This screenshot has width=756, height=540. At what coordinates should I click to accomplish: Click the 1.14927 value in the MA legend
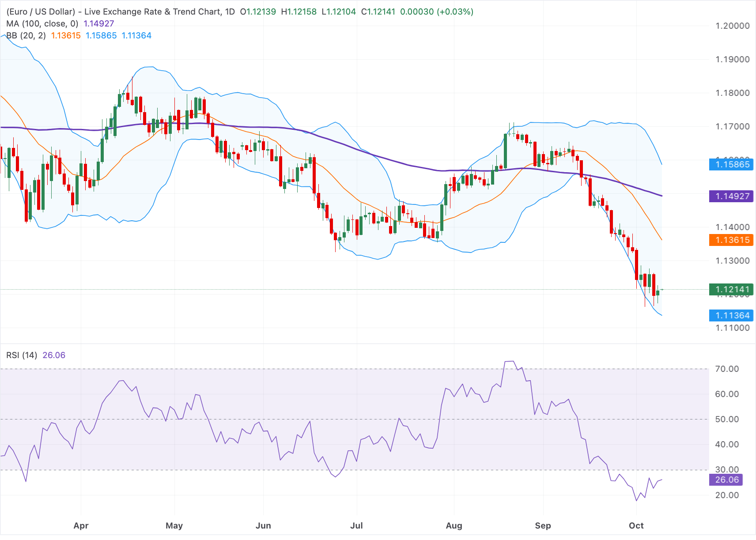[x=99, y=23]
